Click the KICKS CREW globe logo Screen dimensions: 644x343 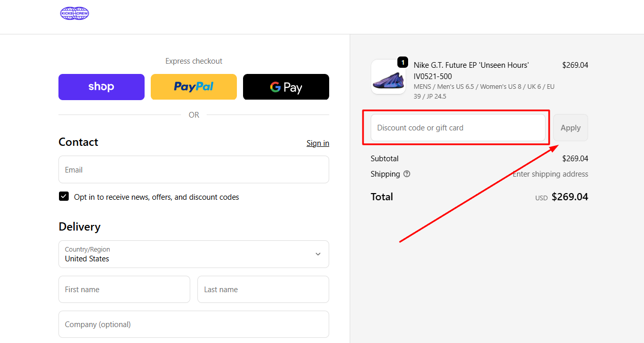click(74, 13)
